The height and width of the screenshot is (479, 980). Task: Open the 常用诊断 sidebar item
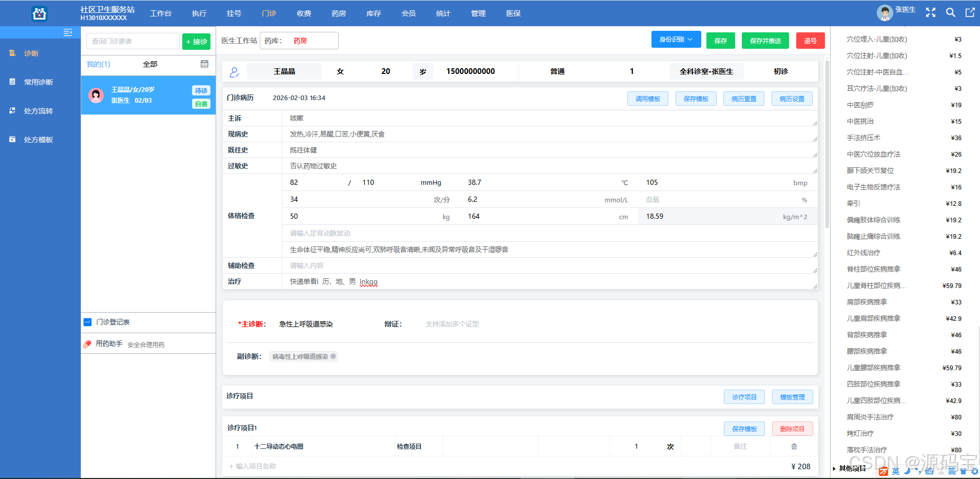tap(39, 82)
